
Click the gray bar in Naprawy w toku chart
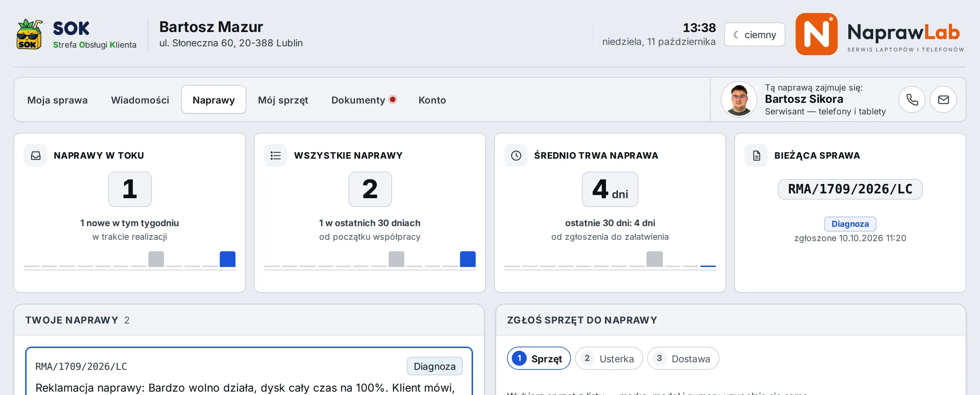coord(156,259)
